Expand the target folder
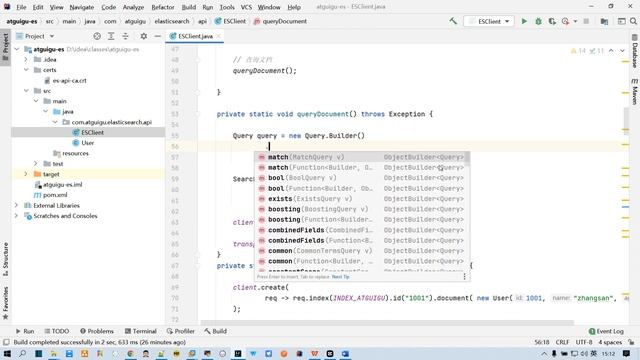The height and width of the screenshot is (360, 640). click(26, 174)
